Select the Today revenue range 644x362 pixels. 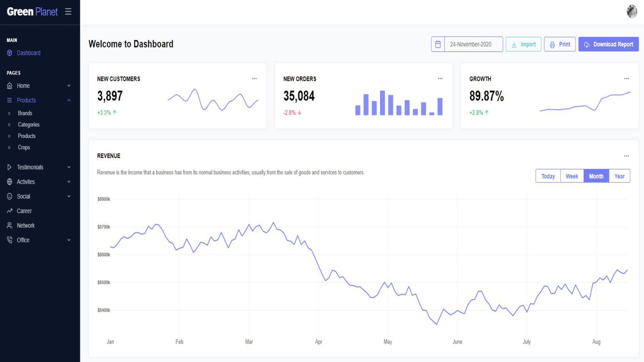point(548,176)
